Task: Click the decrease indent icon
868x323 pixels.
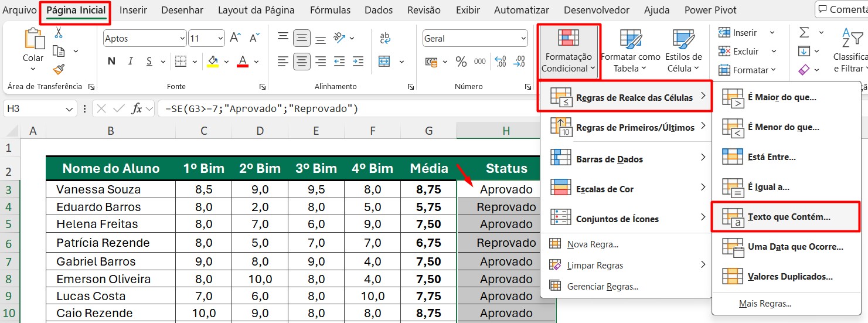Action: pos(340,61)
